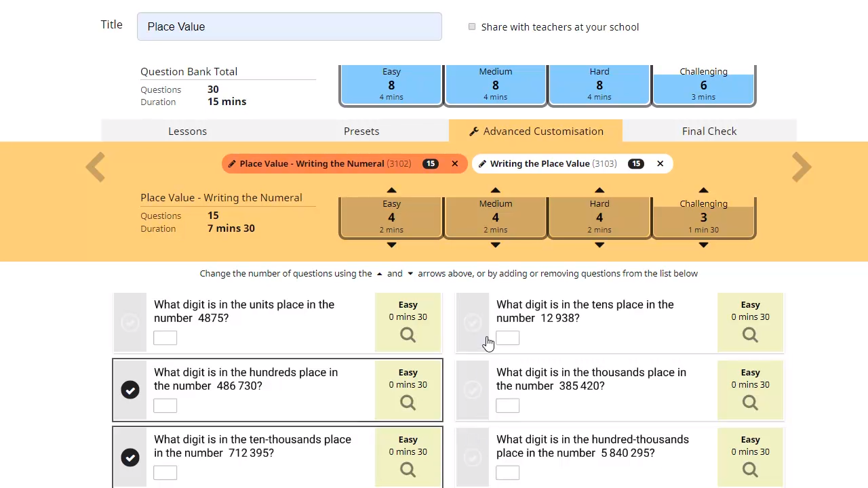Viewport: 868px width, 488px height.
Task: Remove Place Value - Writing the Numeral chip
Action: 455,163
